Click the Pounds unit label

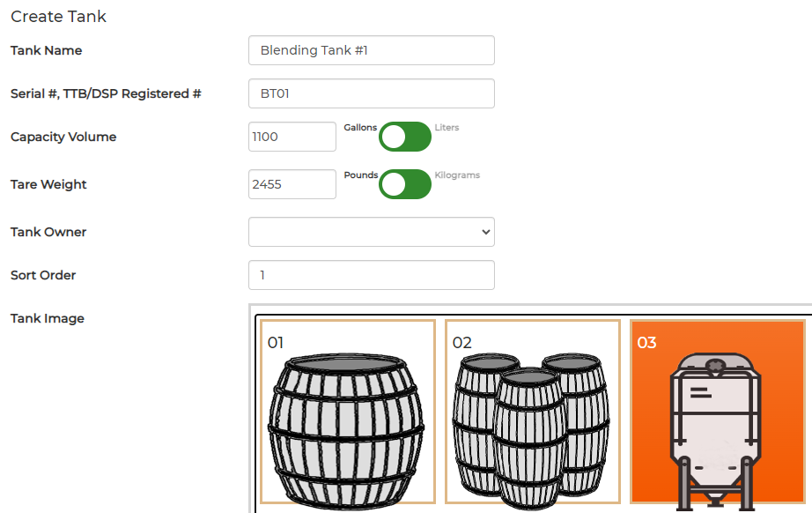pos(360,175)
